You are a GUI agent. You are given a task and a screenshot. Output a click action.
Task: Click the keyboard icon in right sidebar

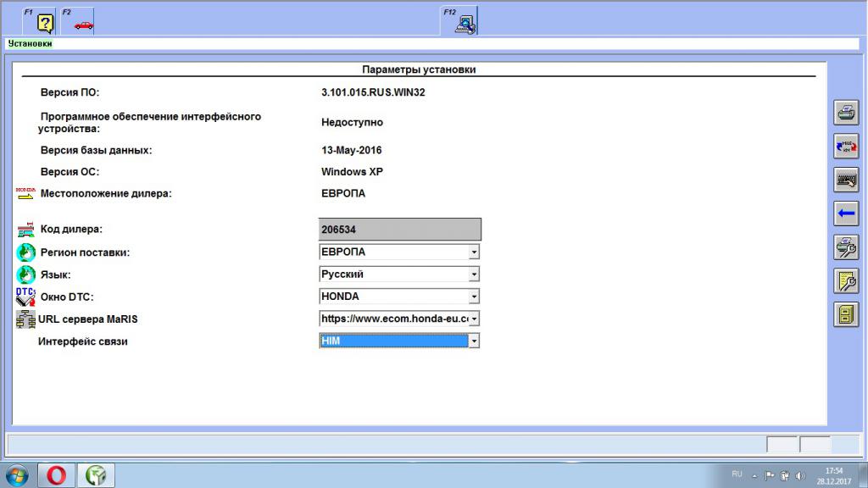tap(846, 180)
